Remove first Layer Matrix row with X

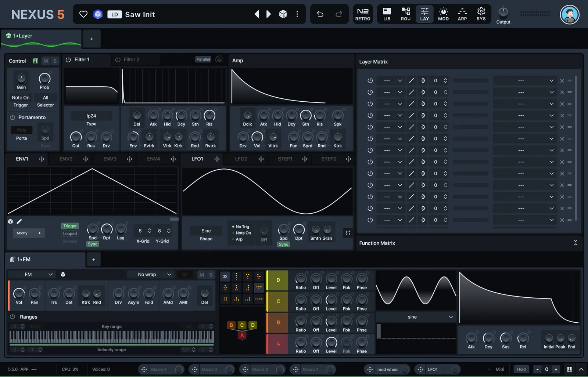tap(562, 81)
